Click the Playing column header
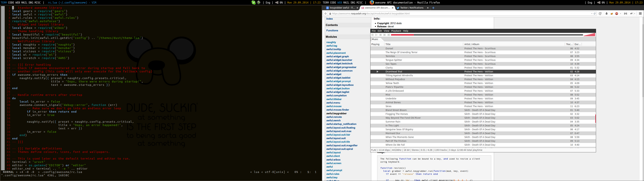Image resolution: width=644 pixels, height=181 pixels. click(x=377, y=44)
